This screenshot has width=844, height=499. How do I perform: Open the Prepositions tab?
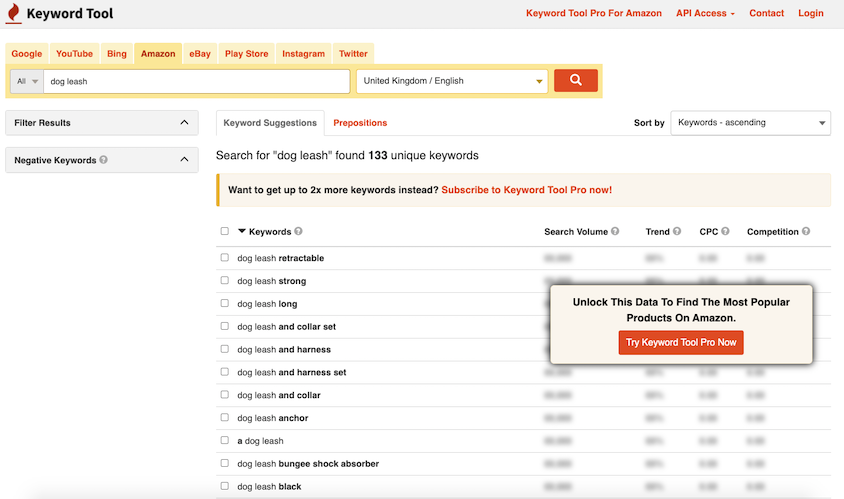(360, 123)
